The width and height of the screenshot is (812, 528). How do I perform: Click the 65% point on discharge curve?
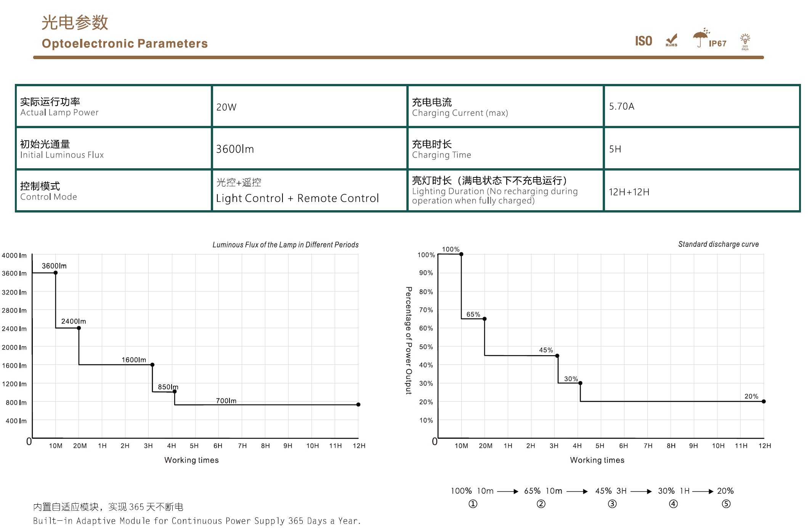click(485, 319)
